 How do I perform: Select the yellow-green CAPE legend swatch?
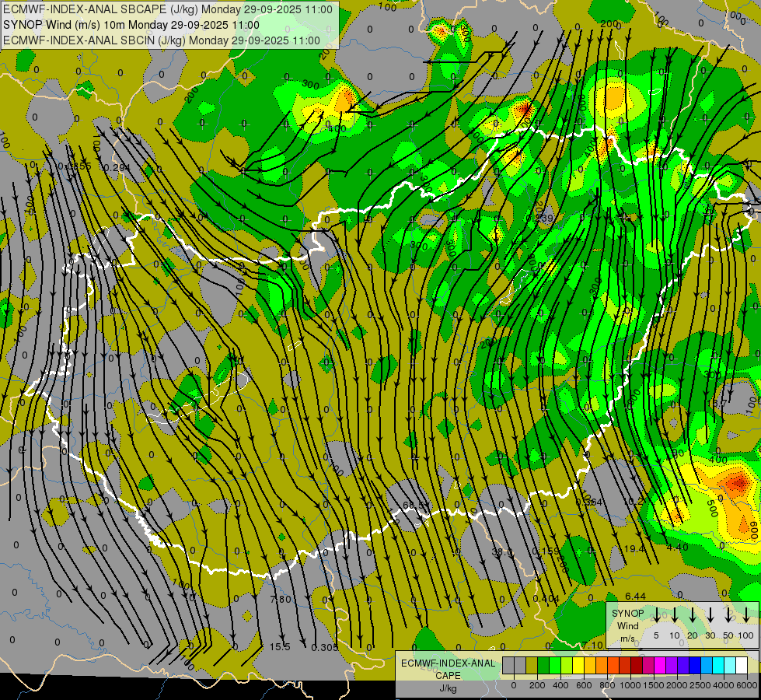click(x=567, y=666)
